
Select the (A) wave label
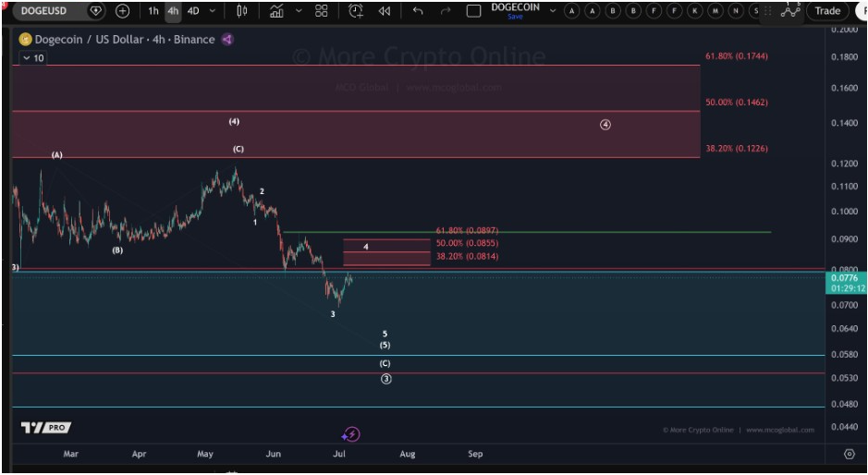(x=57, y=155)
